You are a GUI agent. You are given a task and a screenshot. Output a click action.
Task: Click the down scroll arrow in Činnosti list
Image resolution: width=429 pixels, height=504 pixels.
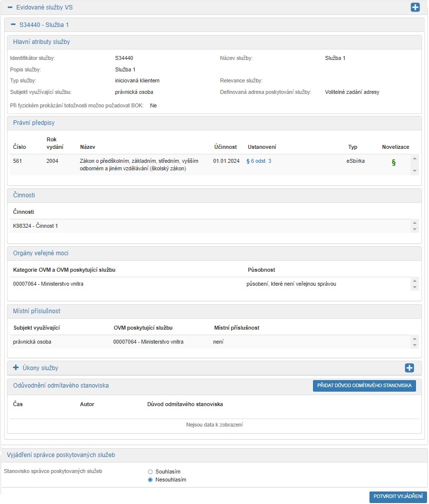click(x=414, y=229)
